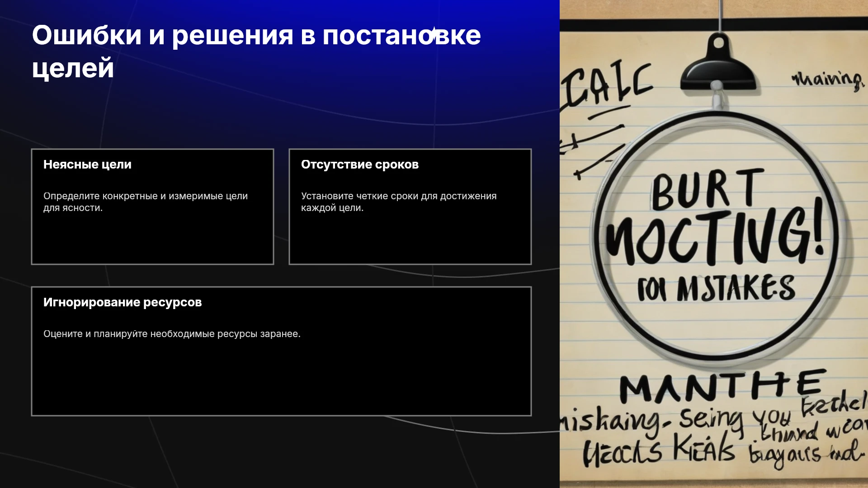Screen dimensions: 868x488
Task: Click the bold "MANTHE" word below the circle
Action: (x=722, y=385)
